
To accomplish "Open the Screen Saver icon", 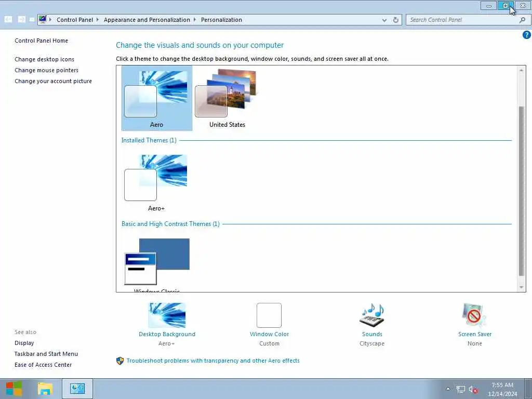I will [x=474, y=315].
